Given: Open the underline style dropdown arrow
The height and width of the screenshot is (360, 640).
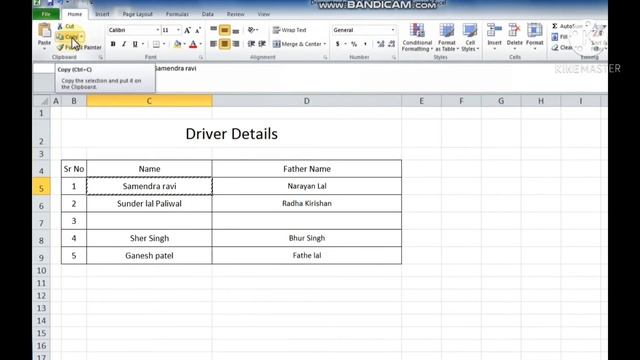Looking at the screenshot, I should (x=142, y=44).
